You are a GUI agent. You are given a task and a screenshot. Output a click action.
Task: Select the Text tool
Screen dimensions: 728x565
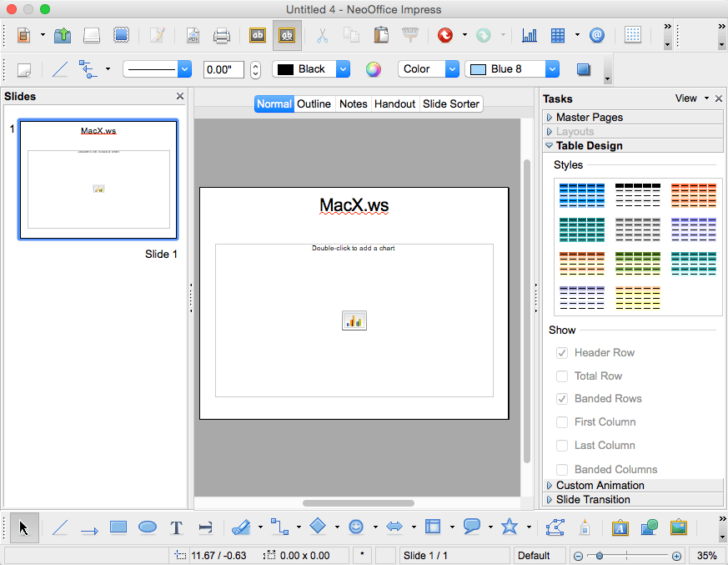177,527
